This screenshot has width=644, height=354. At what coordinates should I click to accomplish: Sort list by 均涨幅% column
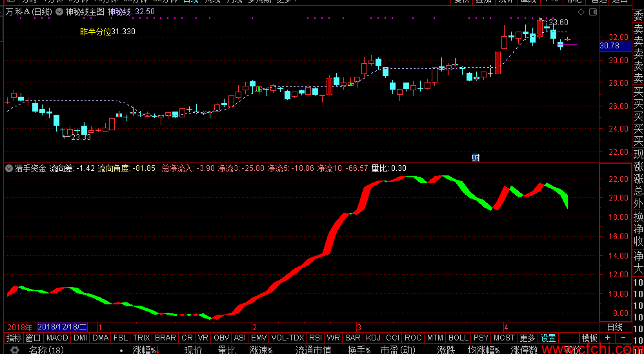pyautogui.click(x=483, y=350)
